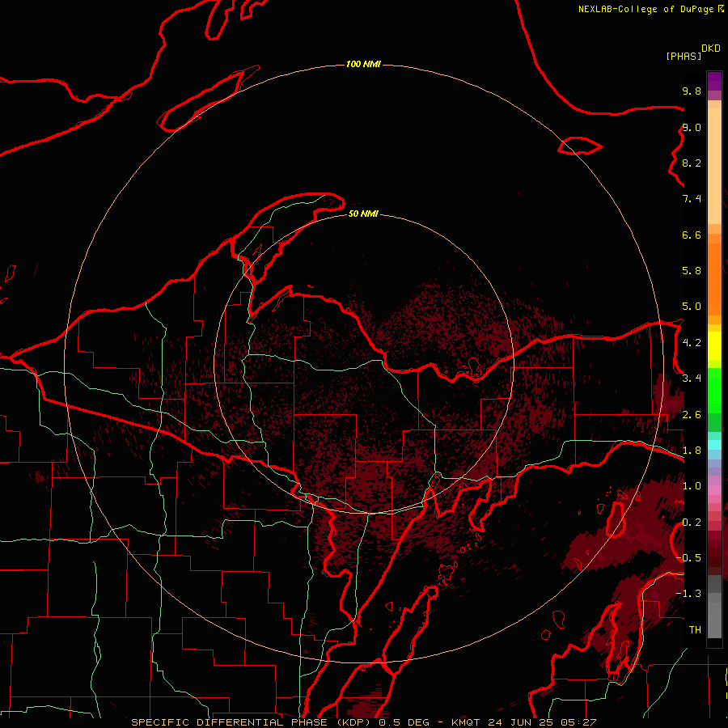Viewport: 728px width, 728px height.
Task: Click the 4.2 legend value
Action: coord(692,343)
